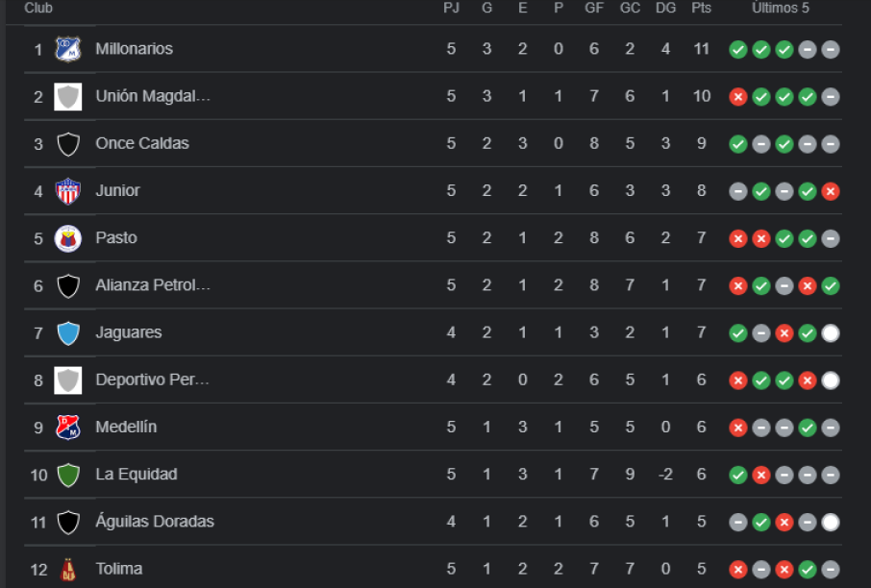Click the Jaguares blue shield crest
Image resolution: width=871 pixels, height=588 pixels.
(x=67, y=333)
